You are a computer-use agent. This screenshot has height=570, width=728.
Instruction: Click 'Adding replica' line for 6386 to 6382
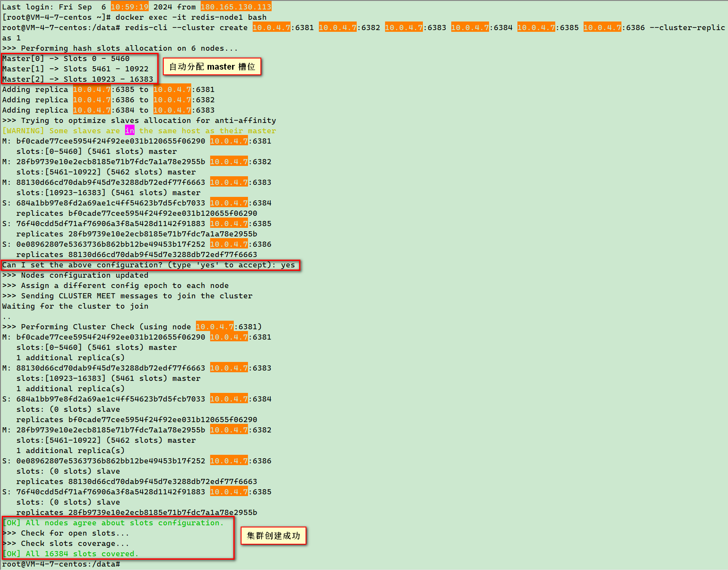[108, 100]
